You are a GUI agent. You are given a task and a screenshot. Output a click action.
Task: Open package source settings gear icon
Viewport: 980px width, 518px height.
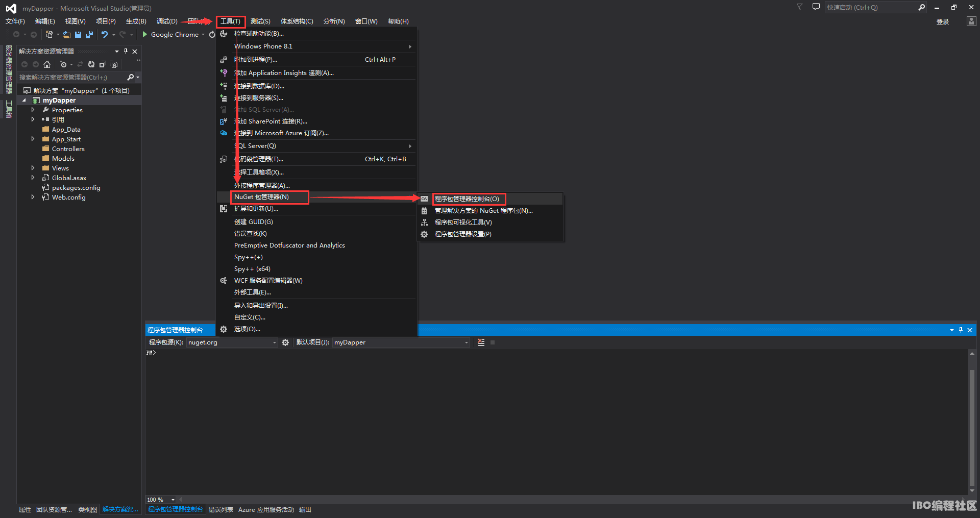coord(285,342)
